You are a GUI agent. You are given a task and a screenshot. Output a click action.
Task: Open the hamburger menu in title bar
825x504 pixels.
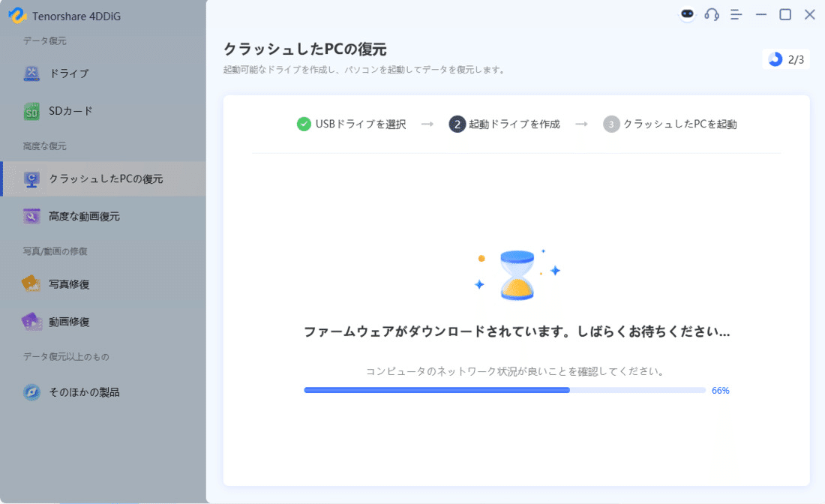(736, 15)
